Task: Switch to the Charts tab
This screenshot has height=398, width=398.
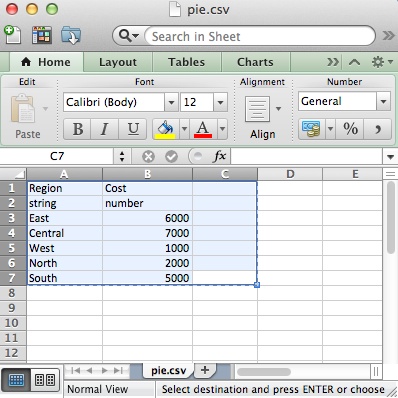Action: (x=255, y=62)
